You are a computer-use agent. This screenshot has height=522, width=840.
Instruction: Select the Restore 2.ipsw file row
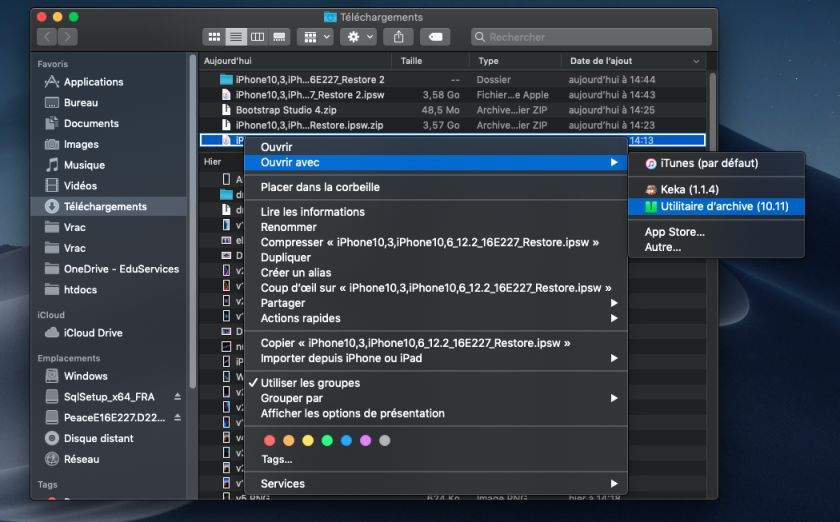point(453,95)
